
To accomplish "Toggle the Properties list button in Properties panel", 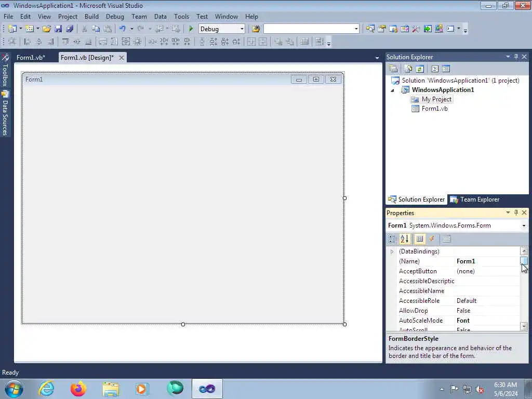I will [x=420, y=239].
